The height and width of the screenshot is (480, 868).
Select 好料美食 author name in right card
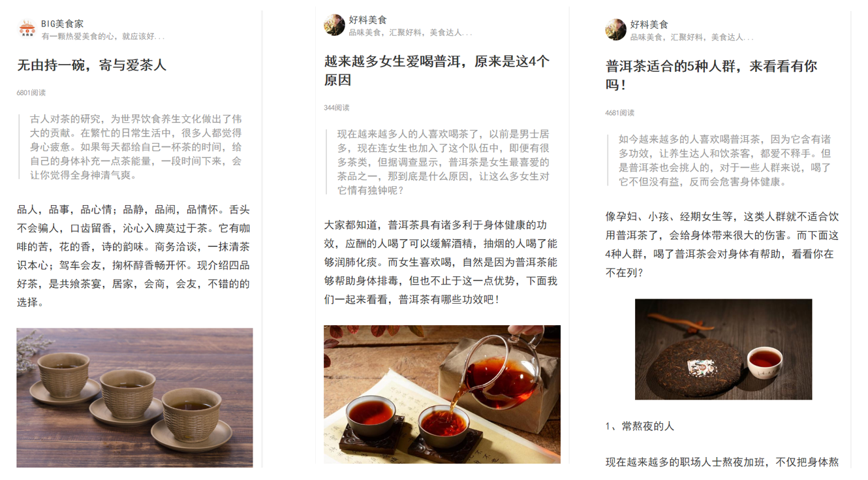point(649,24)
